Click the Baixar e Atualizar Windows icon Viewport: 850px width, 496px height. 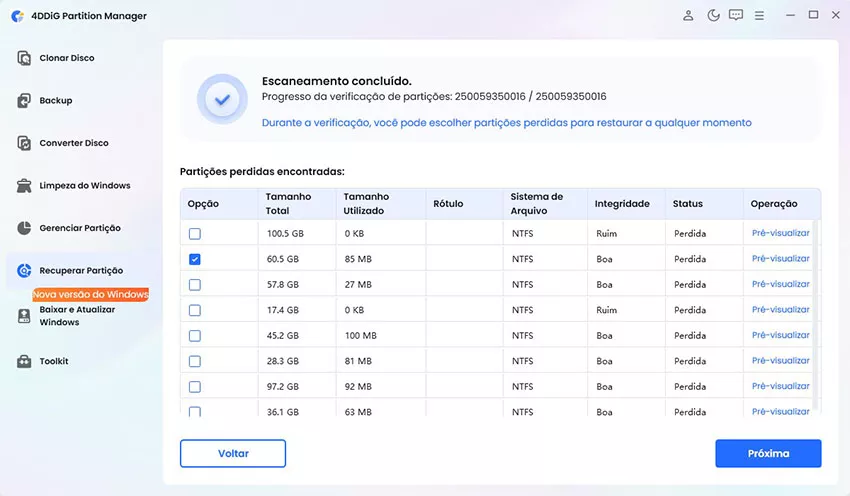point(24,315)
